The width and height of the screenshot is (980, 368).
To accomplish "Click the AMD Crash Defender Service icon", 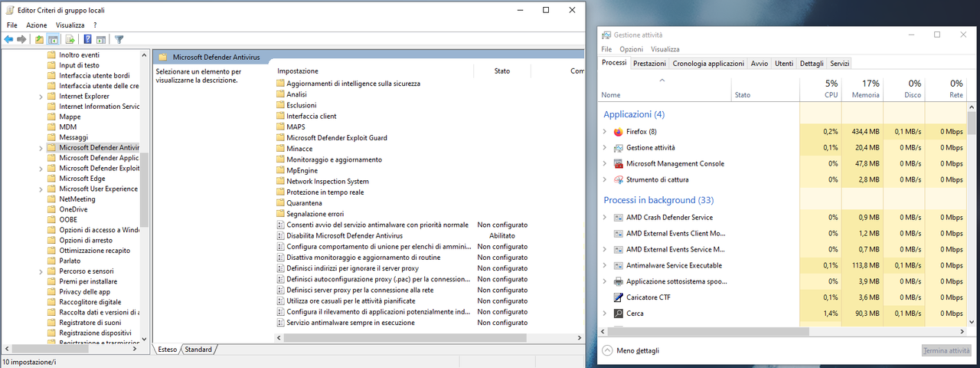I will click(619, 217).
